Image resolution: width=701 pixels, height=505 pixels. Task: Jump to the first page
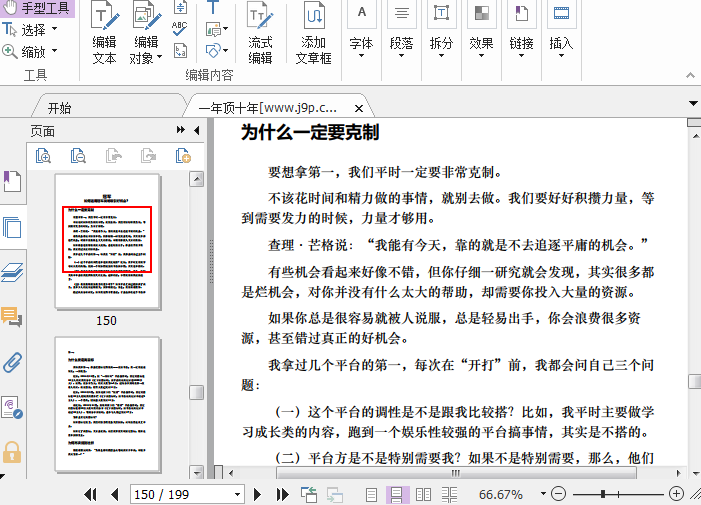click(x=90, y=494)
